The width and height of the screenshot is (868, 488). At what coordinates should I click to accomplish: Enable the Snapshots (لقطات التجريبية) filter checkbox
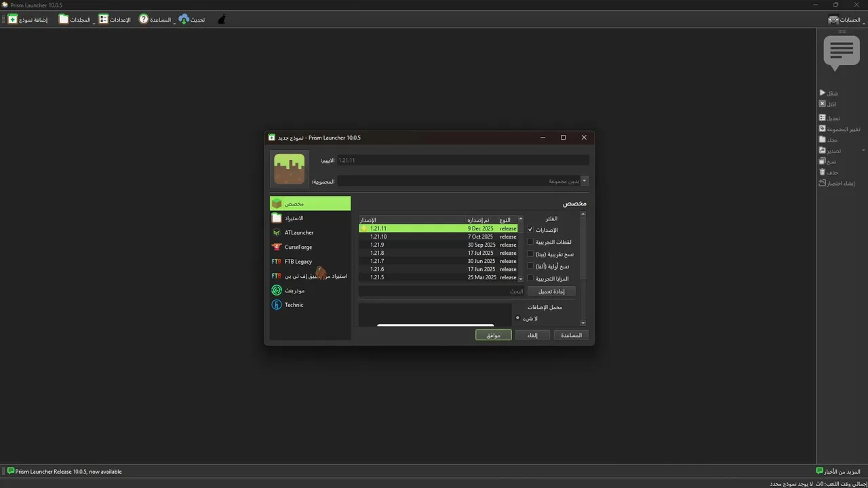(530, 242)
